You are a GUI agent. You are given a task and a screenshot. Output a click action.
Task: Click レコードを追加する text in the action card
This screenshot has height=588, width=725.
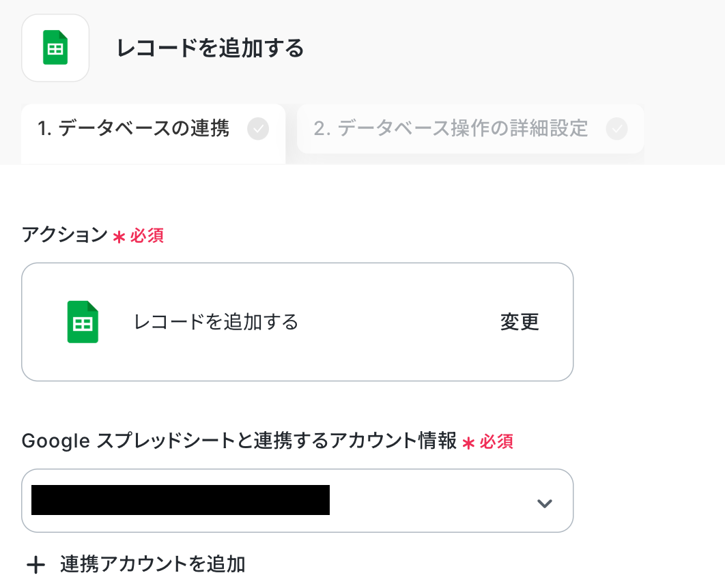[216, 321]
